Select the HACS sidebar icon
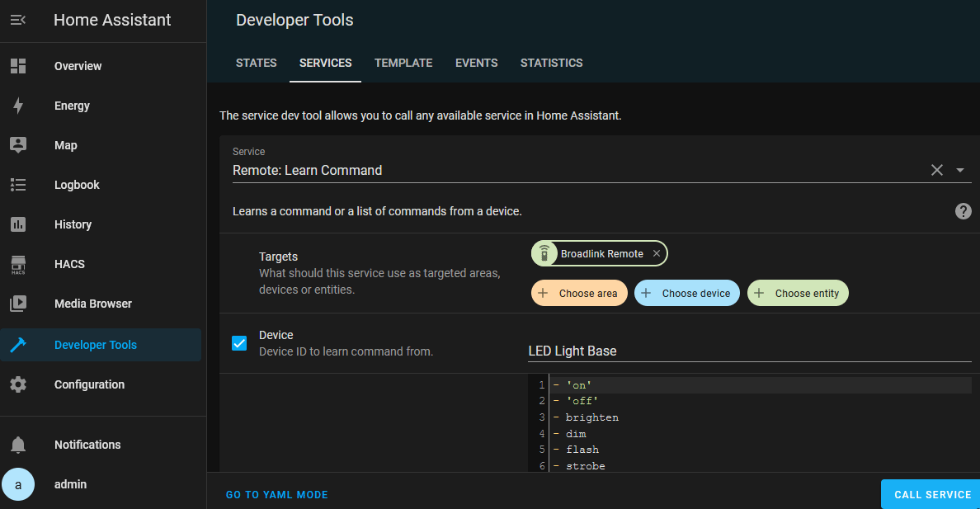 tap(18, 263)
